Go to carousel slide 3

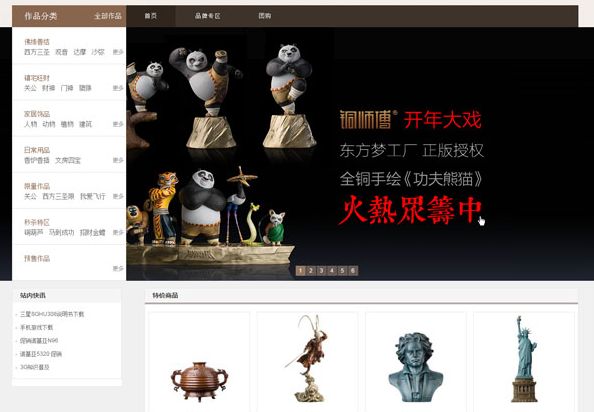click(321, 270)
